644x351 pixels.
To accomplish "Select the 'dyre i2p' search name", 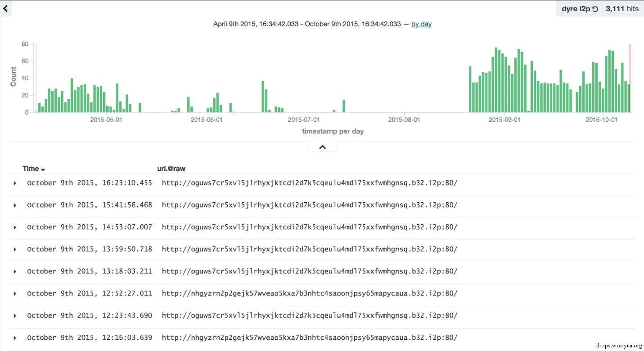I will pyautogui.click(x=576, y=9).
